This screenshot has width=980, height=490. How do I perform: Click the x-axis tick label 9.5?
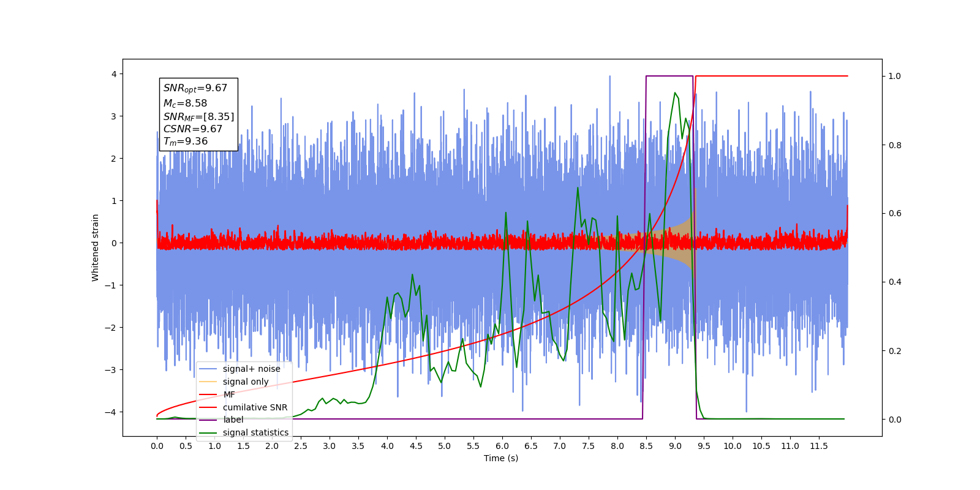point(704,446)
